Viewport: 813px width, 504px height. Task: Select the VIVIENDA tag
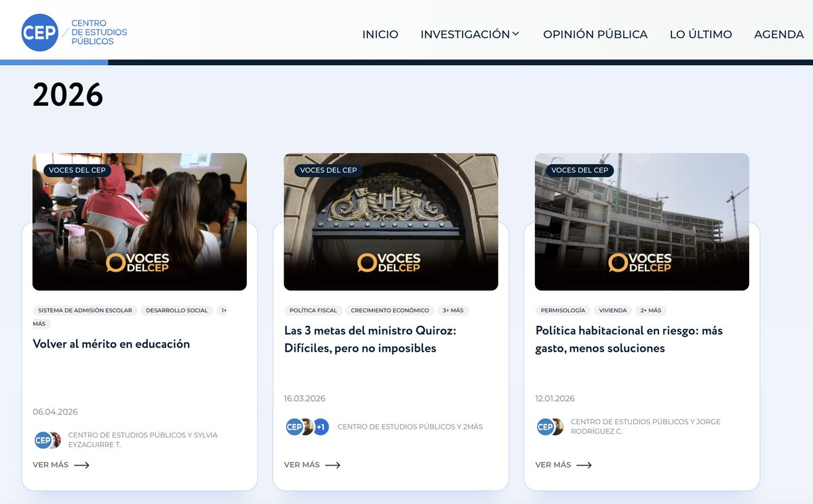pyautogui.click(x=613, y=310)
